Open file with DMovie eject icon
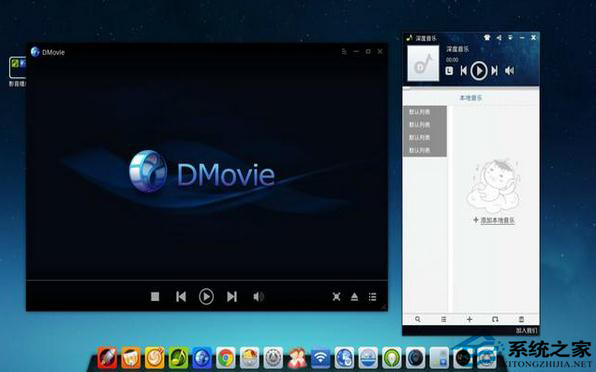This screenshot has width=596, height=372. (354, 296)
